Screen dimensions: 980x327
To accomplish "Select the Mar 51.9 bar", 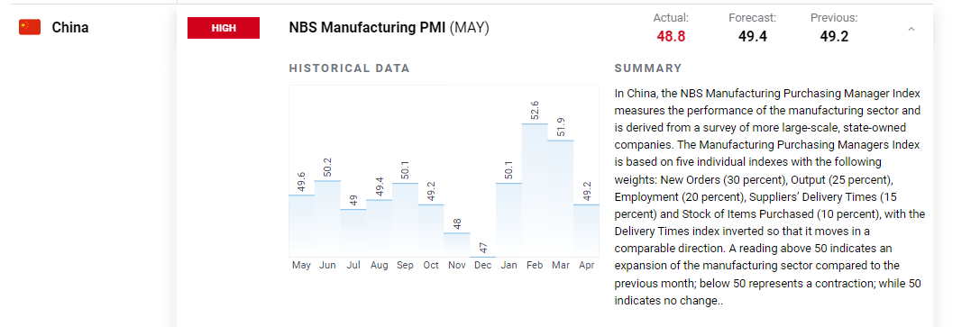I will [561, 198].
